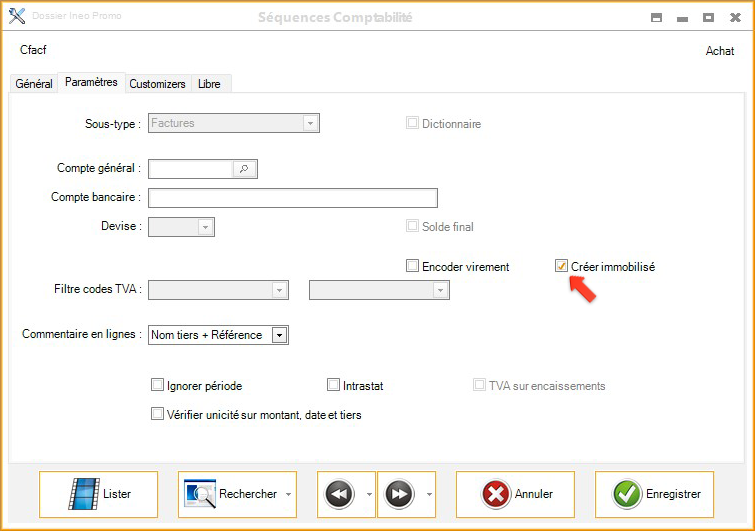This screenshot has width=755, height=531.
Task: Click the tools icon in title bar
Action: tap(17, 17)
